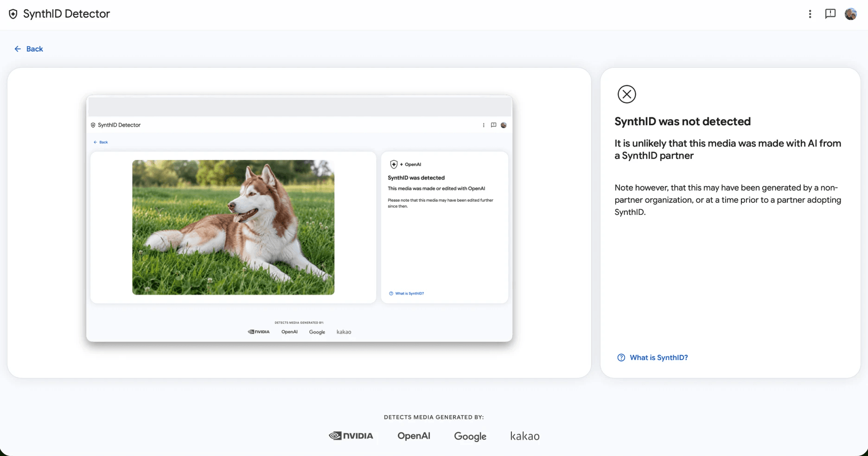868x456 pixels.
Task: Click the small Back link inside preview image
Action: (101, 142)
